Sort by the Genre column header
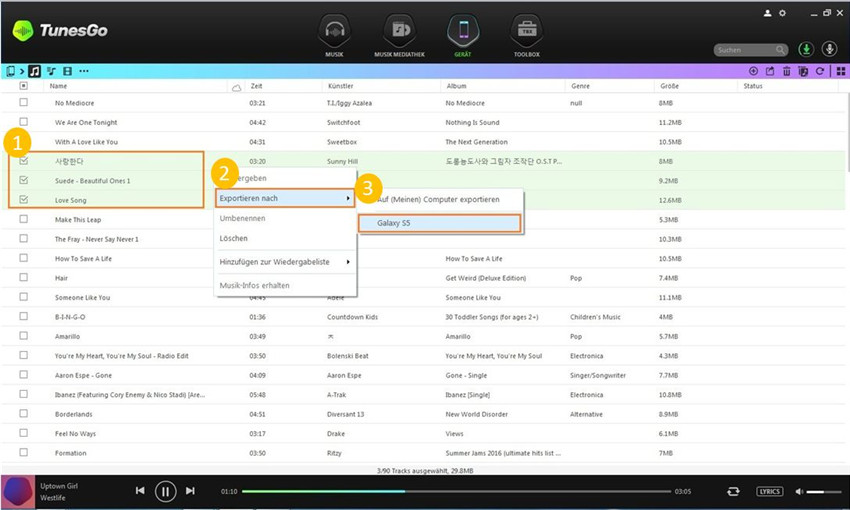 pos(579,86)
